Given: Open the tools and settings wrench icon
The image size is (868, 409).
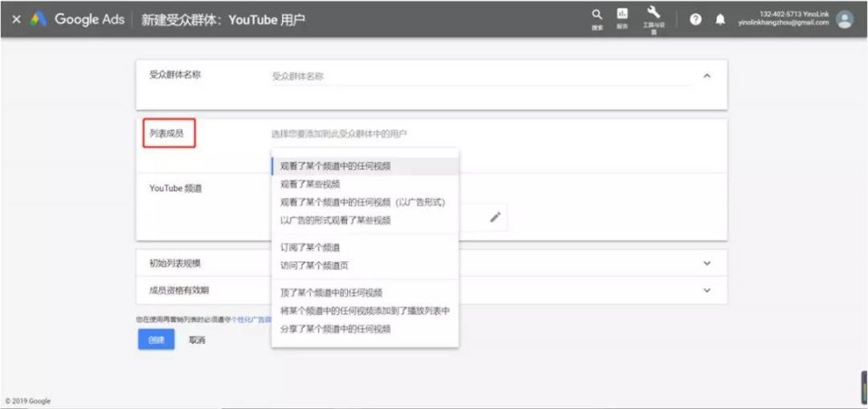Looking at the screenshot, I should pyautogui.click(x=654, y=14).
